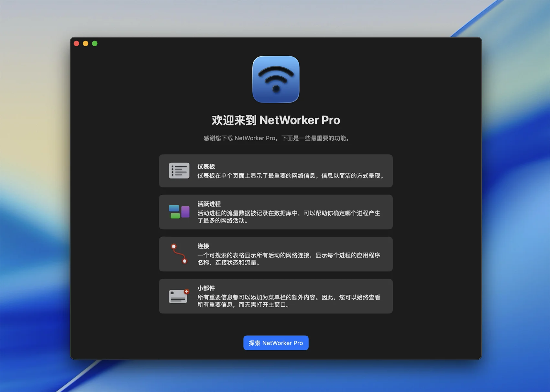Click the 仪表板 list icon

coord(179,171)
